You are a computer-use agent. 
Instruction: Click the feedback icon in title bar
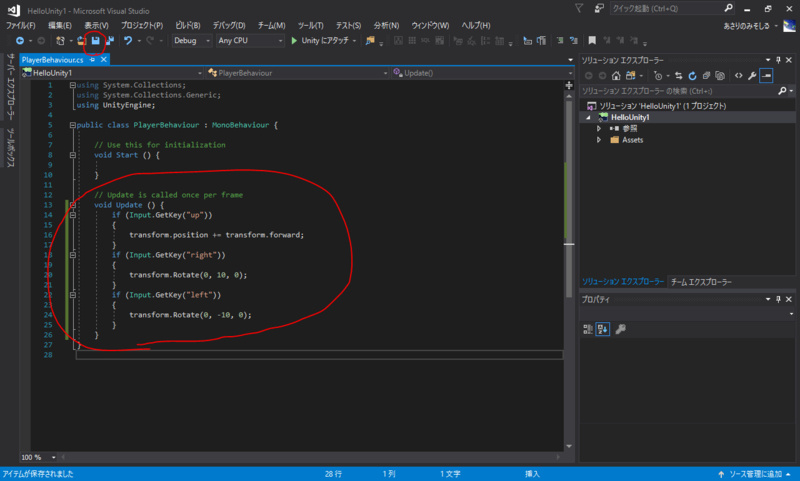click(599, 8)
